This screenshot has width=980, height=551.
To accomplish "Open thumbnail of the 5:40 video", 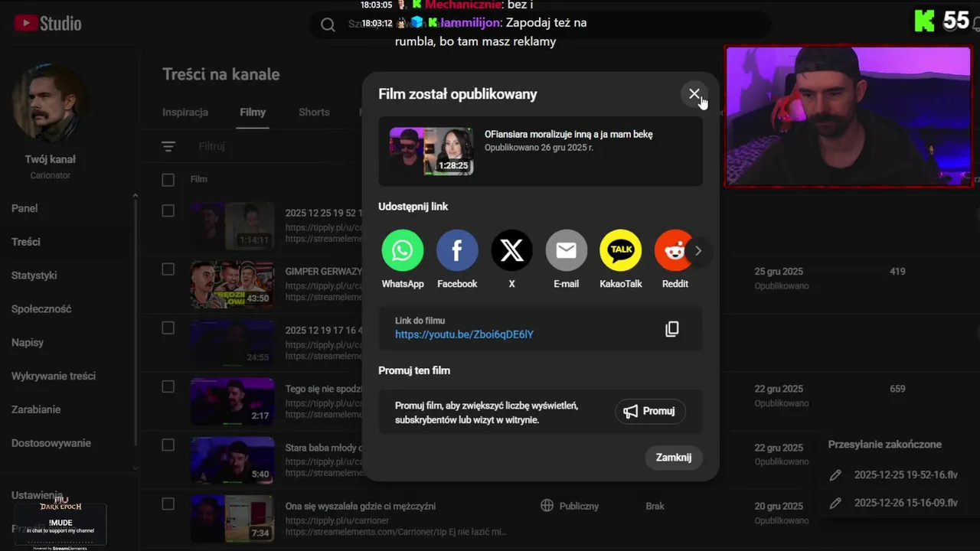I will tap(232, 460).
